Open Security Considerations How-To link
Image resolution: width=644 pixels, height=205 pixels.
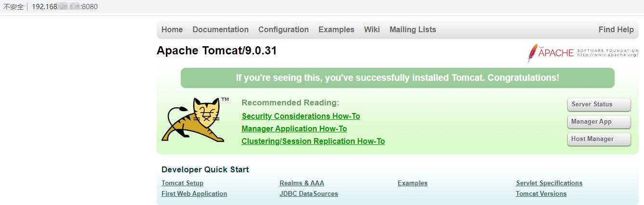(x=301, y=116)
